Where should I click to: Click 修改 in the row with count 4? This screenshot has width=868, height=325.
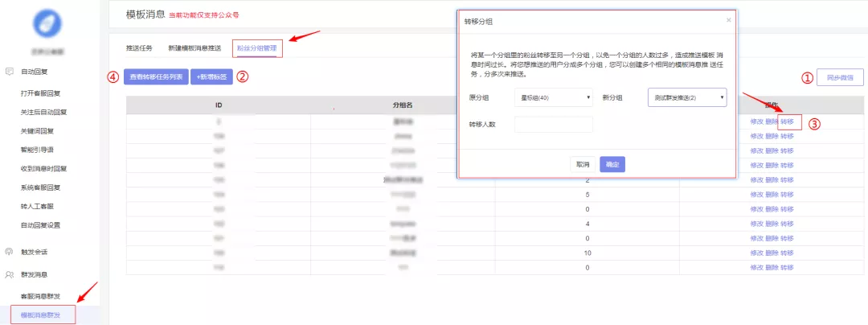(x=757, y=224)
